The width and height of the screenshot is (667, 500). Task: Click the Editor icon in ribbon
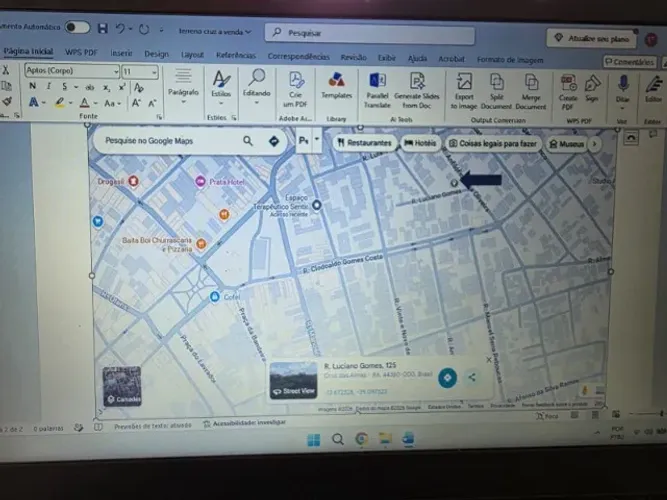pyautogui.click(x=653, y=89)
